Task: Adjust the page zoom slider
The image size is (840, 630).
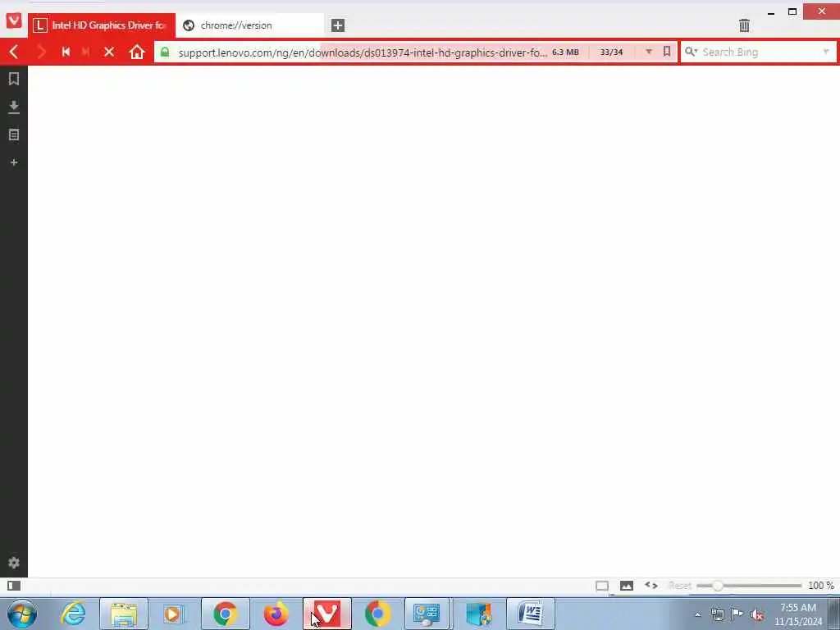Action: click(x=749, y=586)
